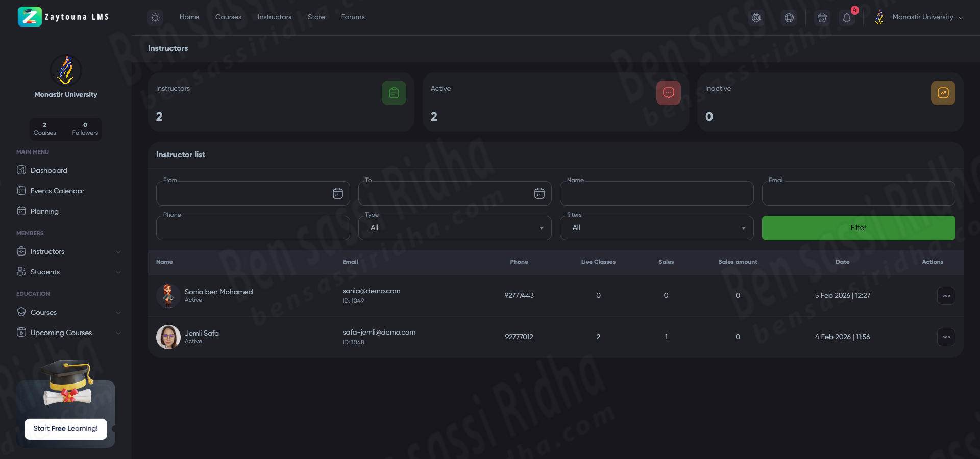Toggle the light/dark theme sun icon
980x459 pixels.
[155, 18]
